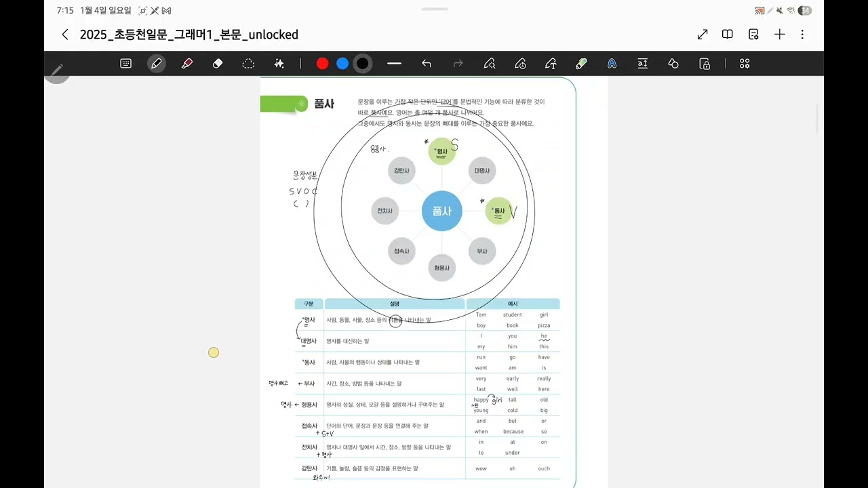Tap the 예시 table column header

513,304
